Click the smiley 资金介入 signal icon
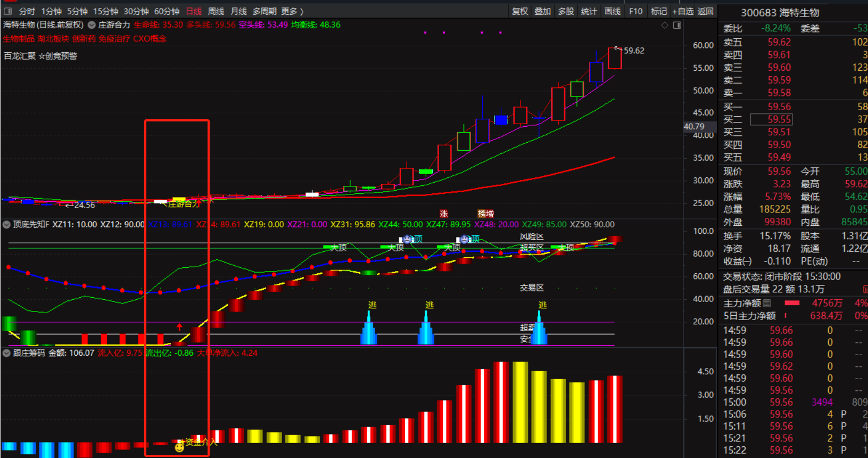Viewport: 868px width, 458px height. 179,447
